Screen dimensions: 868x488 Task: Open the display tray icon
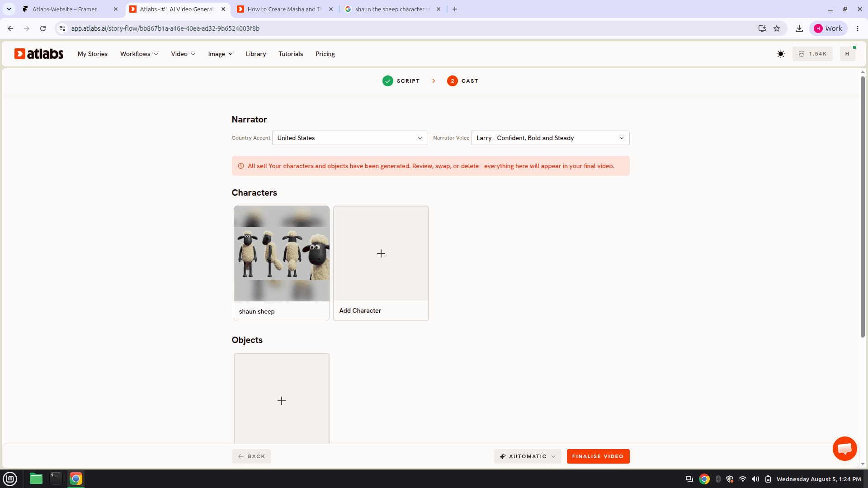coord(689,479)
